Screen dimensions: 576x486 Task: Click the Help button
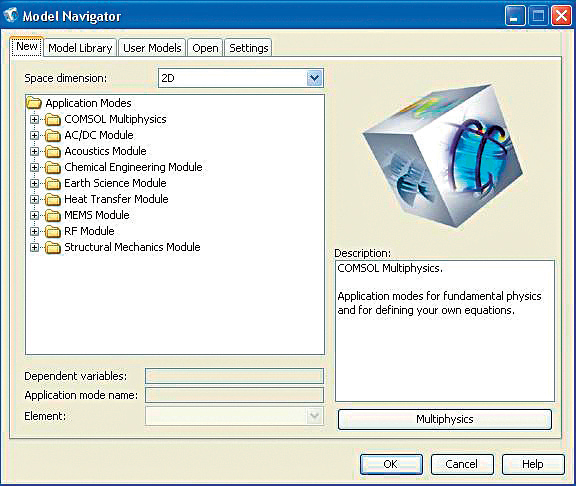[533, 464]
